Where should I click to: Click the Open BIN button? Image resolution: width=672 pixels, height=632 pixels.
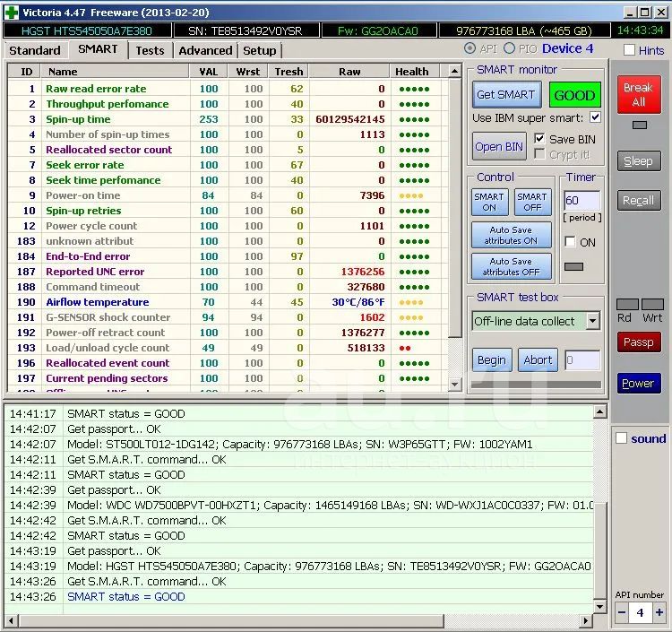pyautogui.click(x=499, y=146)
